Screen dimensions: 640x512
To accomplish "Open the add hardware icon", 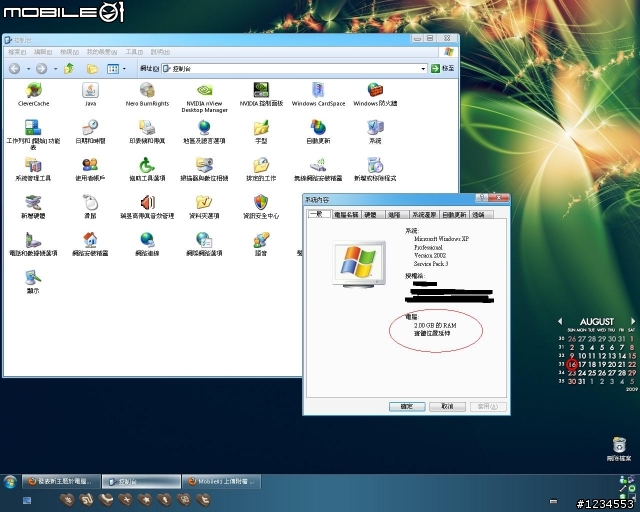I will [33, 207].
